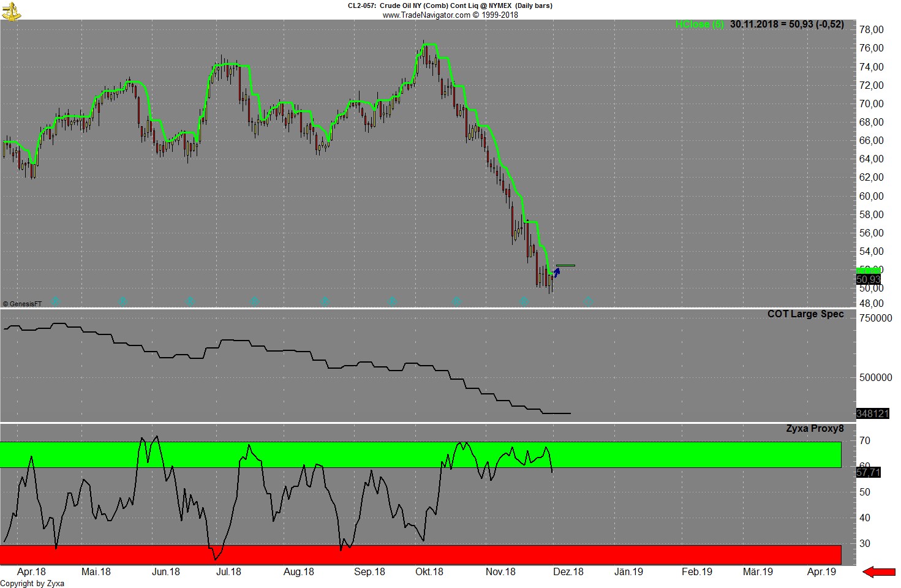Select the circle marker between Jun.18 and Jul.18

(x=190, y=301)
